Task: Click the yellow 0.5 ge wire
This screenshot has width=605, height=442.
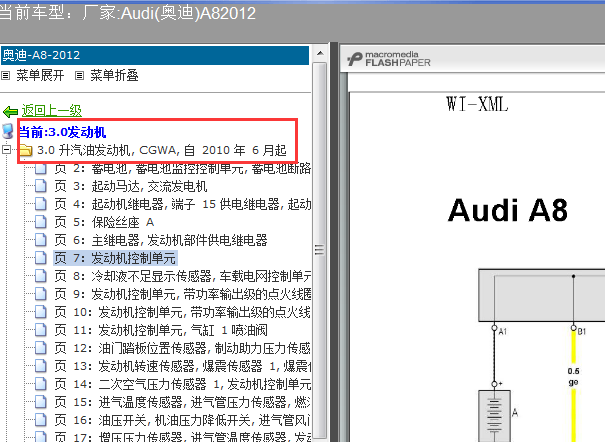Action: 573,384
